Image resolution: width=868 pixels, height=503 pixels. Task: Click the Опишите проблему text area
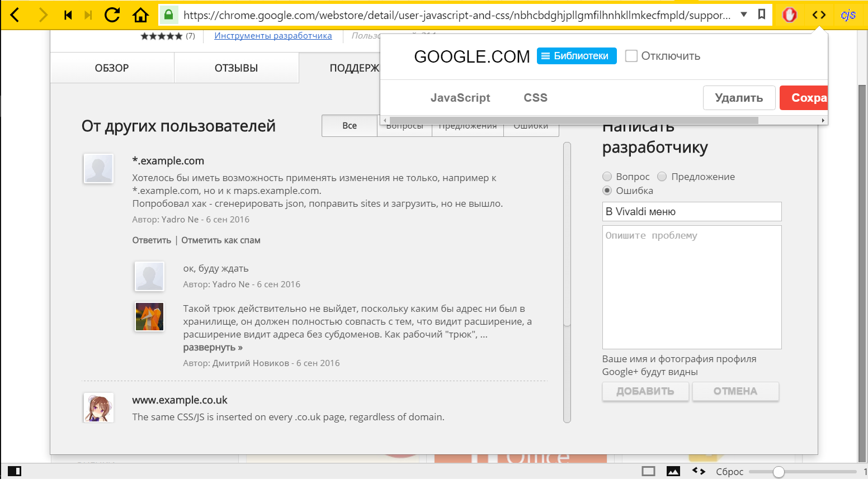[692, 287]
